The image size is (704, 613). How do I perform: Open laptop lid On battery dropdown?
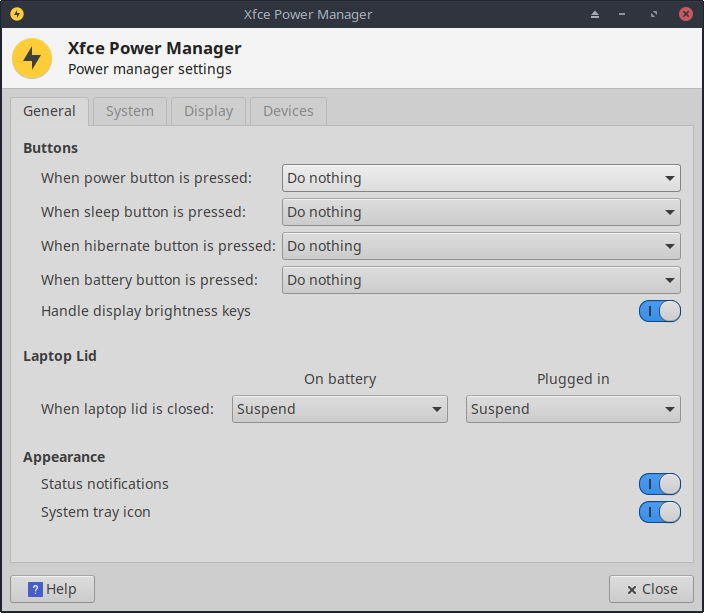(x=340, y=409)
